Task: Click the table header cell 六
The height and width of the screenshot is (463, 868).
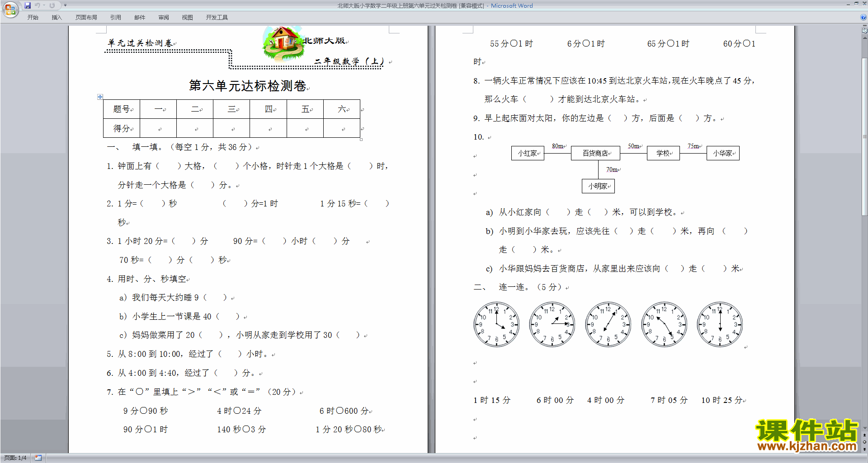Action: (x=342, y=109)
